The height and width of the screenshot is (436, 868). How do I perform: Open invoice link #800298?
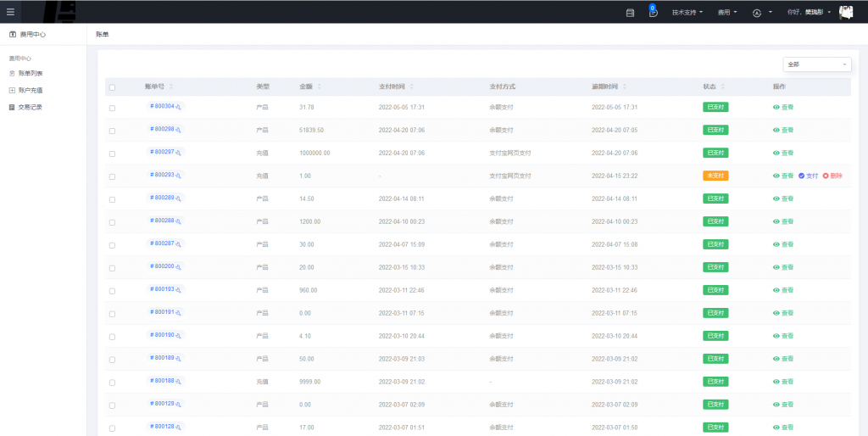click(162, 129)
